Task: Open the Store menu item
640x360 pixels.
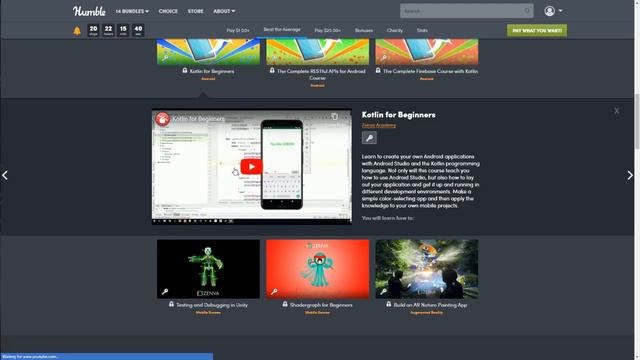Action: 196,11
